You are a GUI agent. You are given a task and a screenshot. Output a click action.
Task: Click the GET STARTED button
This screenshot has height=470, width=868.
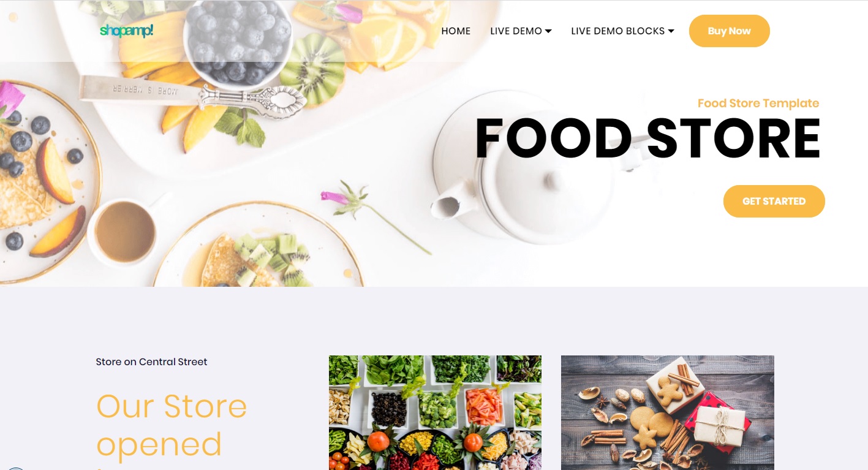[774, 201]
